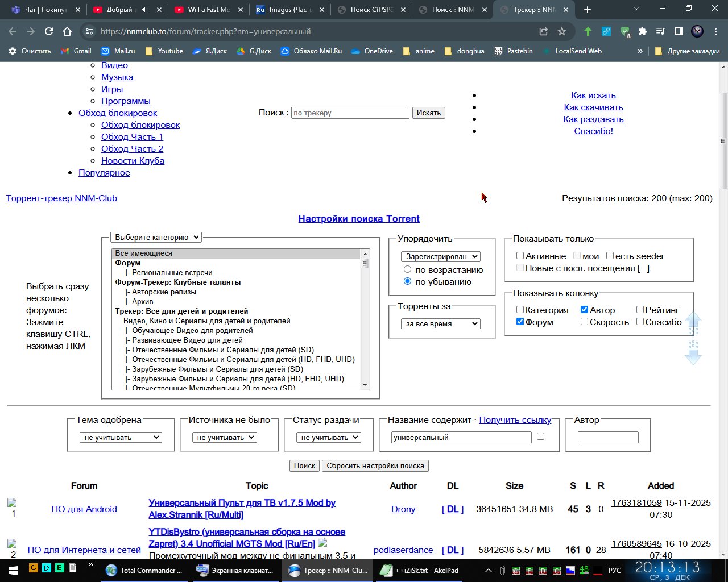Enable the Категория column checkbox
The height and width of the screenshot is (582, 728).
(x=520, y=310)
